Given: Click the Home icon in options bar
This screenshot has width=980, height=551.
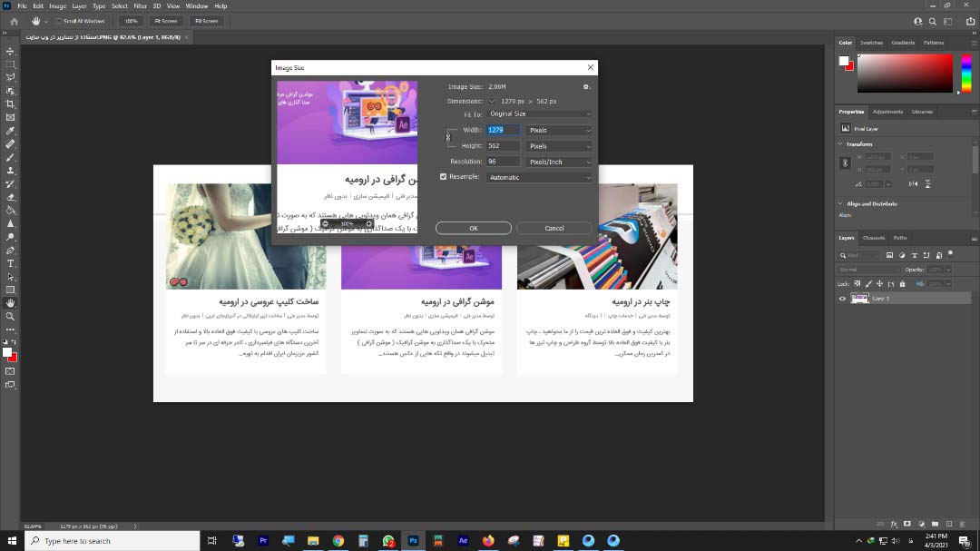Looking at the screenshot, I should click(15, 21).
